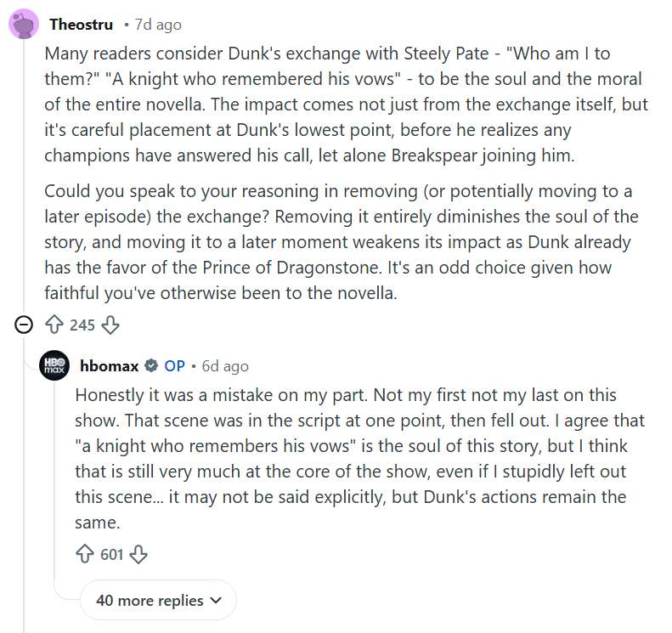Open Theostru's username link
The image size is (672, 633).
(81, 25)
